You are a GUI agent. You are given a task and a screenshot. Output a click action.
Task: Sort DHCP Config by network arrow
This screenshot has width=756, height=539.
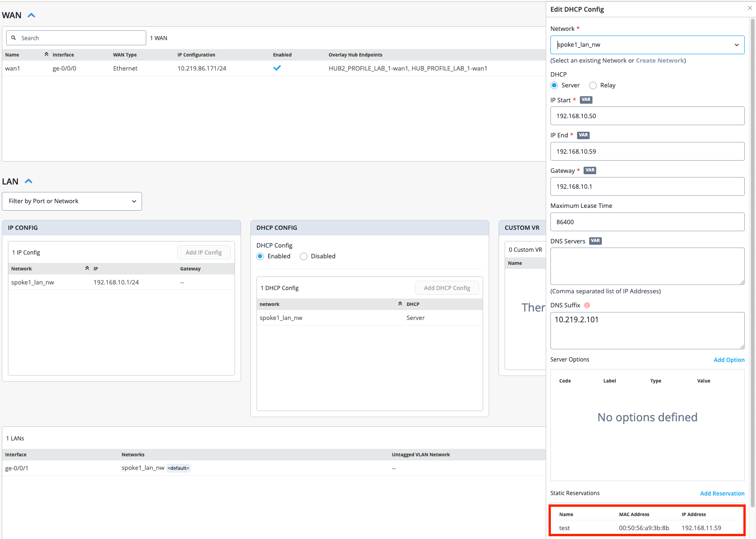[x=400, y=304]
